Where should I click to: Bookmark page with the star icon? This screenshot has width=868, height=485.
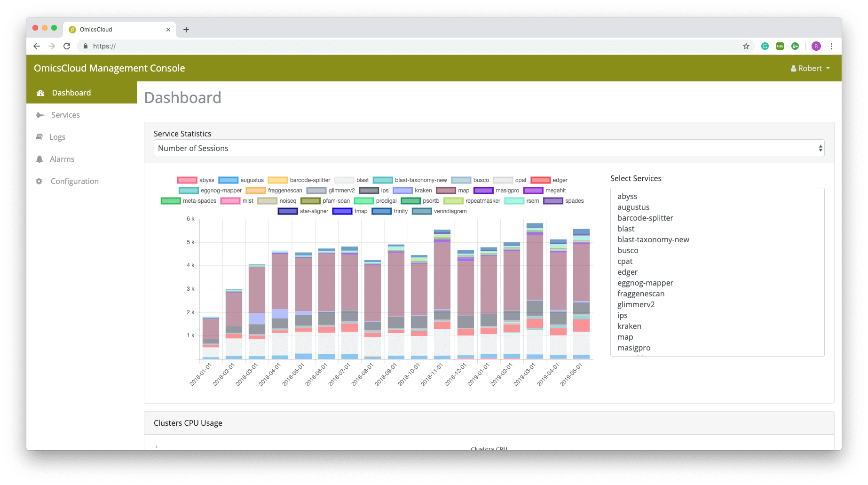746,46
